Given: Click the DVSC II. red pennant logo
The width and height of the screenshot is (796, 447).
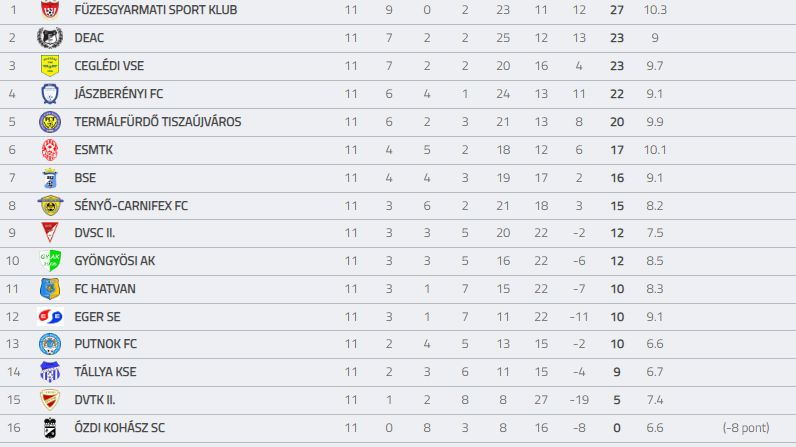Looking at the screenshot, I should point(50,232).
